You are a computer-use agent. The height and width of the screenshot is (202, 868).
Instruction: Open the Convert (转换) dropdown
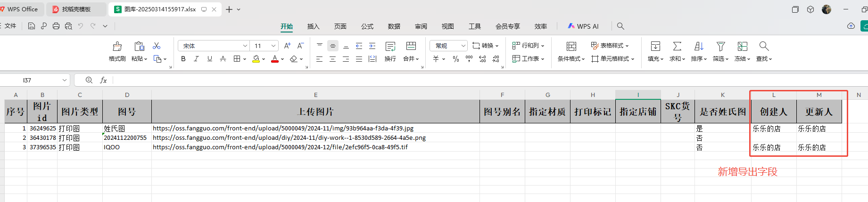tap(486, 46)
